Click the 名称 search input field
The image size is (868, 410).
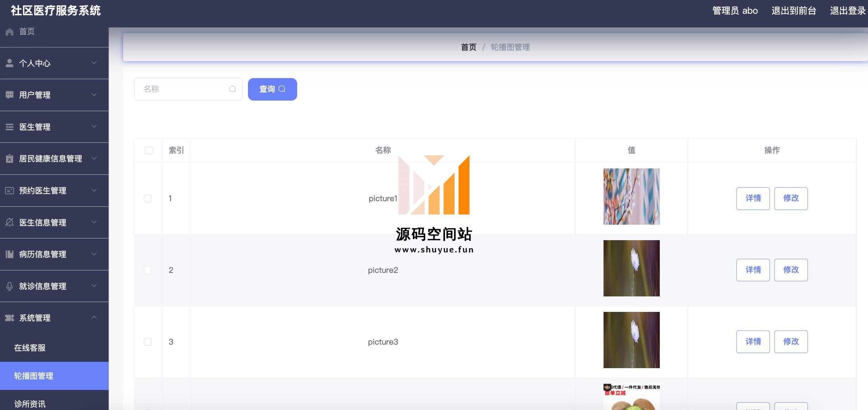[188, 89]
